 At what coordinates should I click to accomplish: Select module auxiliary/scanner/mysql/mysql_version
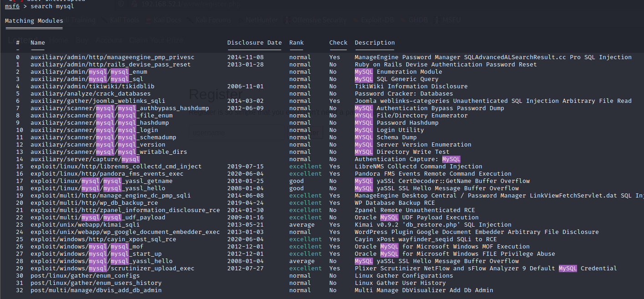coord(98,145)
